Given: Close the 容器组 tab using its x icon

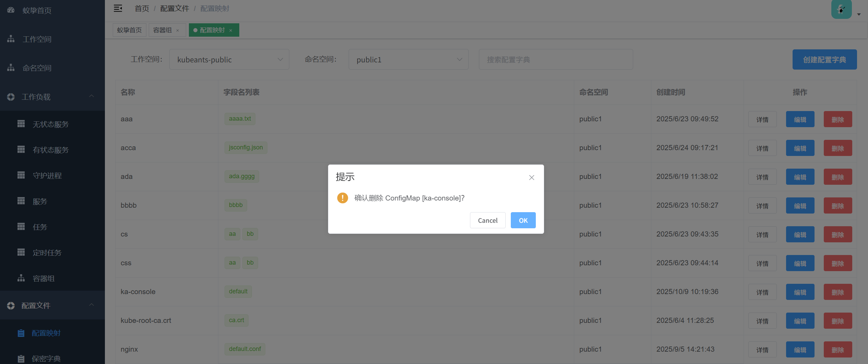Looking at the screenshot, I should point(178,31).
